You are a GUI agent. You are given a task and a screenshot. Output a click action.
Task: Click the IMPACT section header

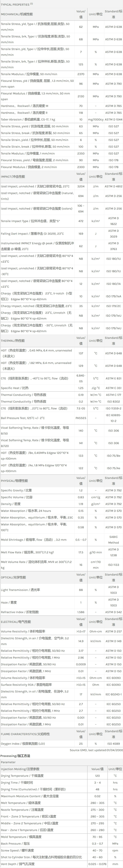[x=13, y=177]
